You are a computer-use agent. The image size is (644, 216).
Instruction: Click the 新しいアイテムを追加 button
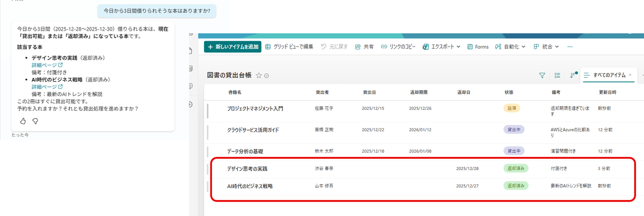click(232, 47)
